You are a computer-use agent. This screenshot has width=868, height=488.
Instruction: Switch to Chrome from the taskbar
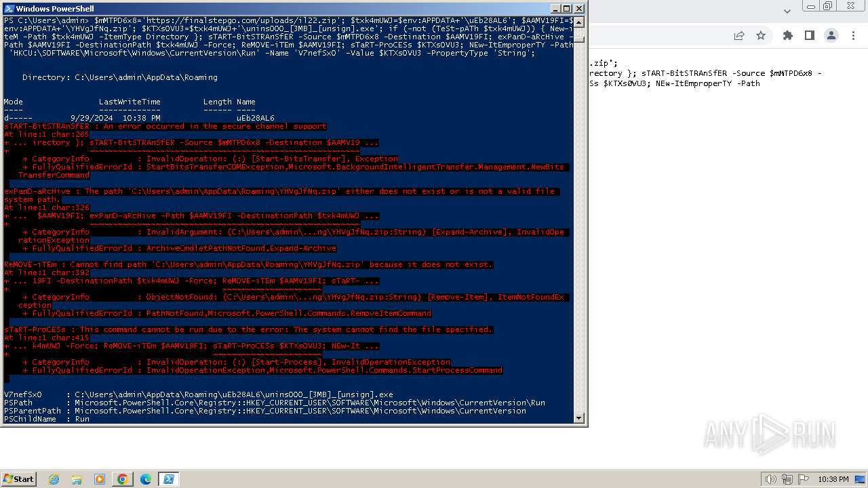123,479
